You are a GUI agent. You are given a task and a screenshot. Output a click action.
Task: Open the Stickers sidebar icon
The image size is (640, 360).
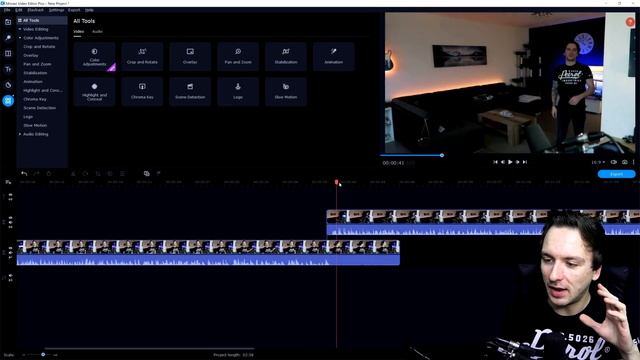[x=8, y=85]
